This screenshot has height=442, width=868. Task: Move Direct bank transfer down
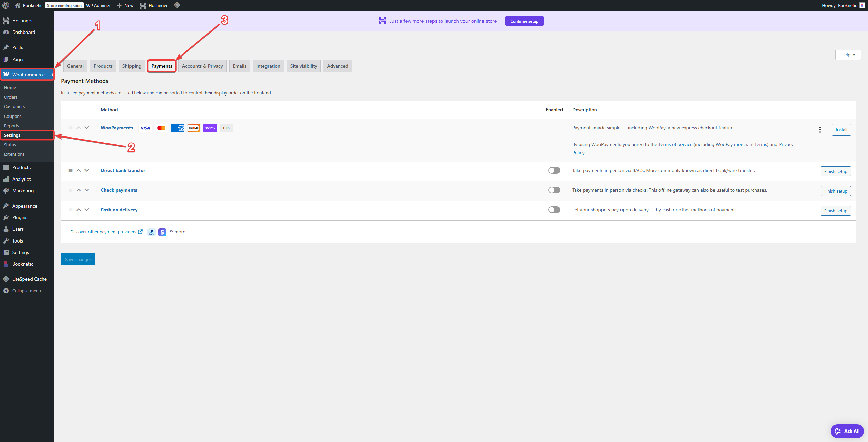pos(87,170)
